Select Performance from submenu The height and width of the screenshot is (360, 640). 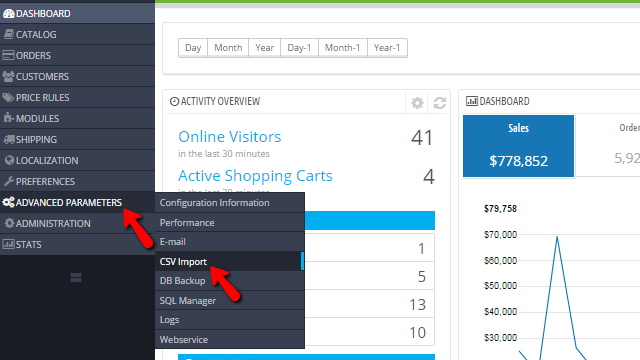click(230, 222)
